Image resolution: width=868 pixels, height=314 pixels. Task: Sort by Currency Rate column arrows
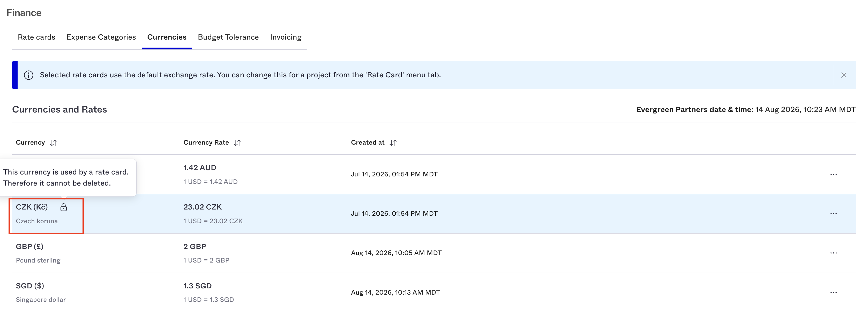[237, 143]
